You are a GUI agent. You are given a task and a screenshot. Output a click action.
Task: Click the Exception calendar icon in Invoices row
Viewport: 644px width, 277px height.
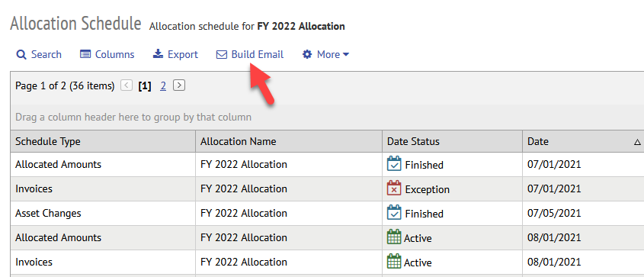(x=394, y=188)
